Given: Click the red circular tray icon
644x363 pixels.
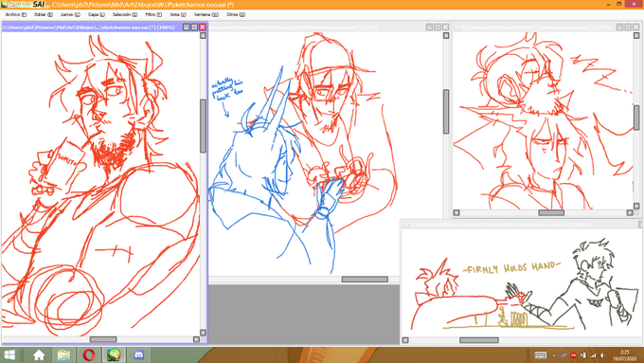Looking at the screenshot, I should click(573, 355).
